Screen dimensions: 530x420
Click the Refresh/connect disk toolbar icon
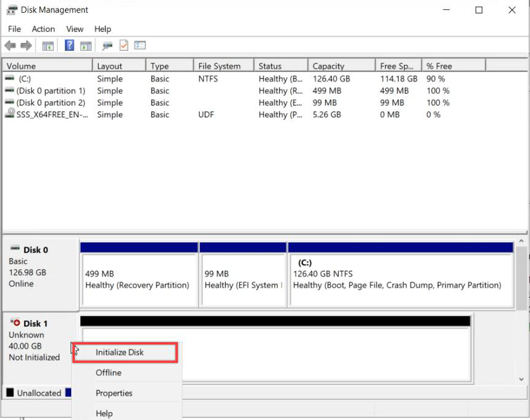click(107, 45)
